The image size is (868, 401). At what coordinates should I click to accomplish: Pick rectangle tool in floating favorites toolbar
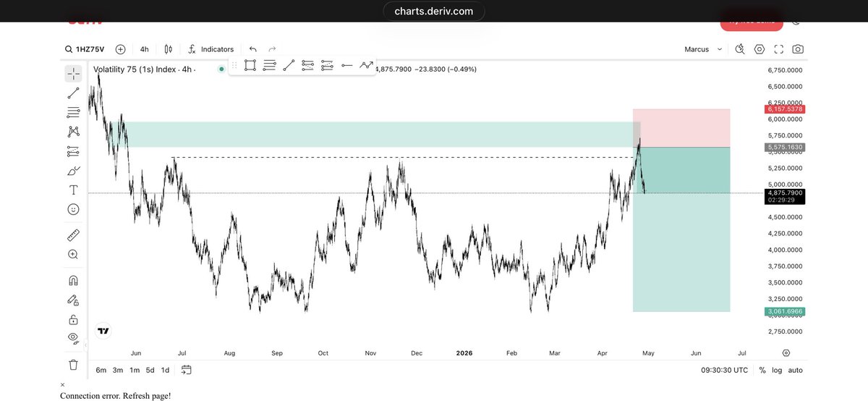pos(250,65)
